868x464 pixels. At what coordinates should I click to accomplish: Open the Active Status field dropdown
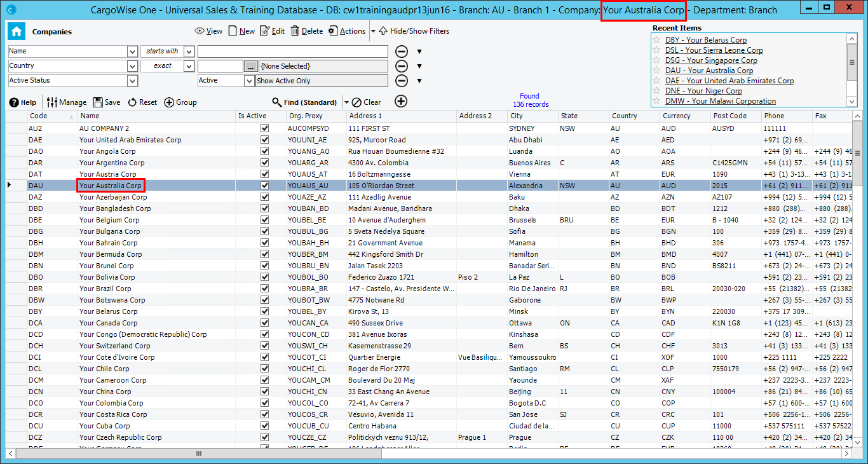[132, 81]
